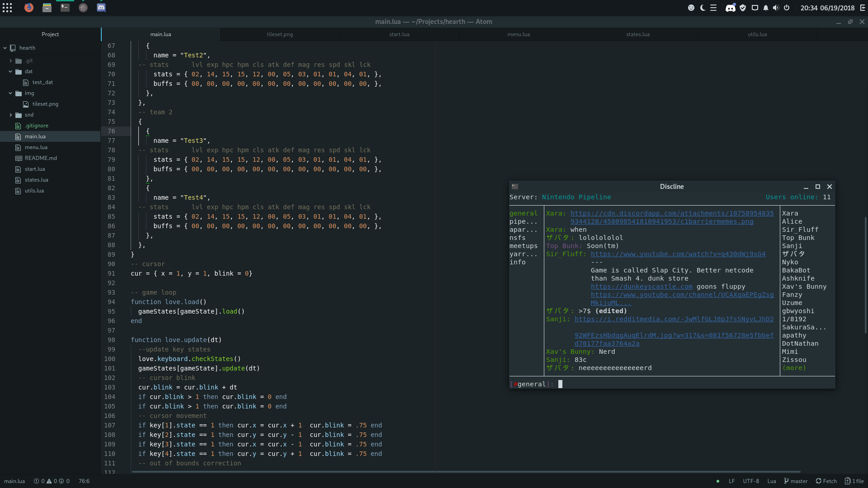Image resolution: width=868 pixels, height=488 pixels.
Task: Click main.lua filename in status bar
Action: [x=14, y=481]
